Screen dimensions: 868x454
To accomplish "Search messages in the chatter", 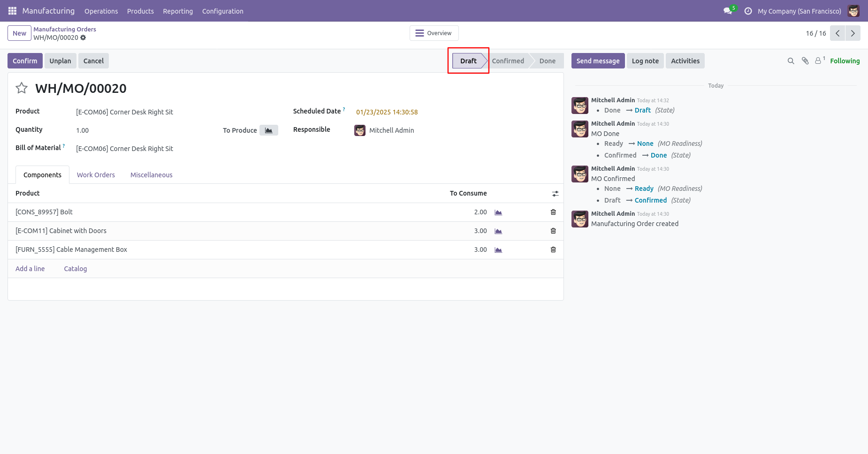I will point(791,61).
